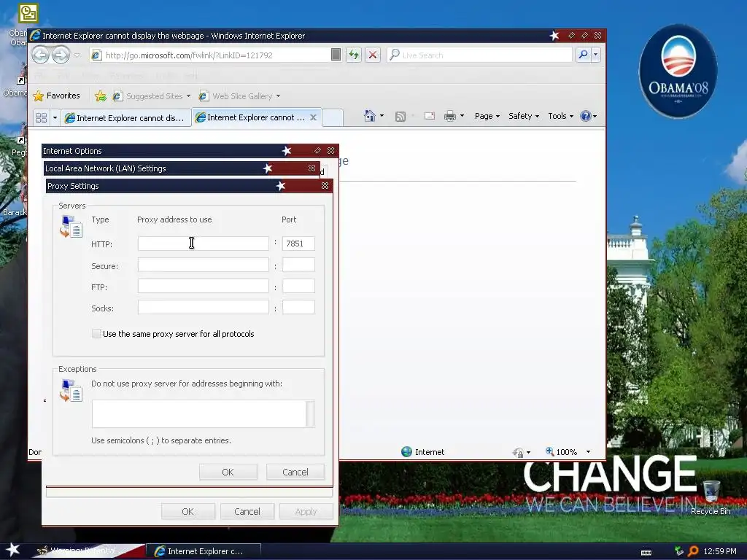The image size is (747, 560).
Task: Click the RSS feeds icon
Action: [400, 116]
